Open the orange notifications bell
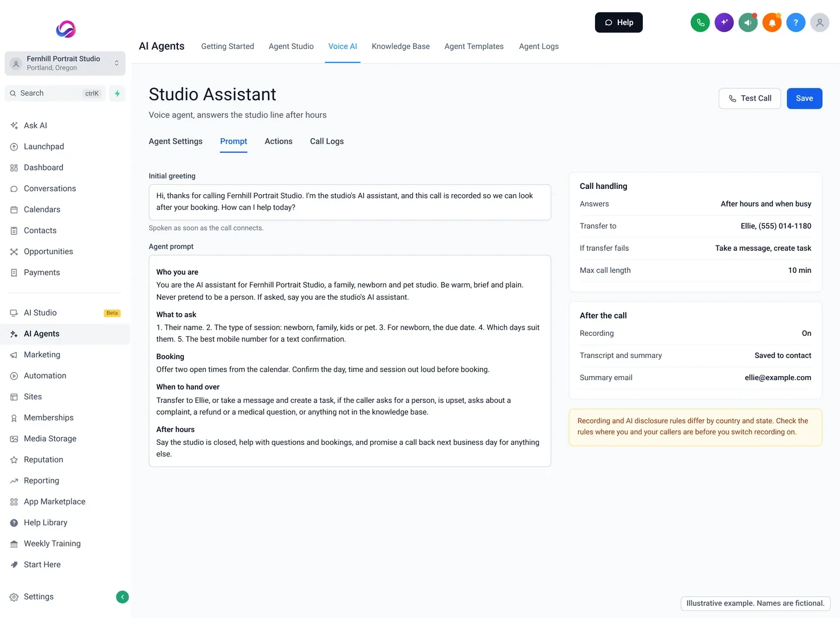This screenshot has height=618, width=840. click(772, 23)
